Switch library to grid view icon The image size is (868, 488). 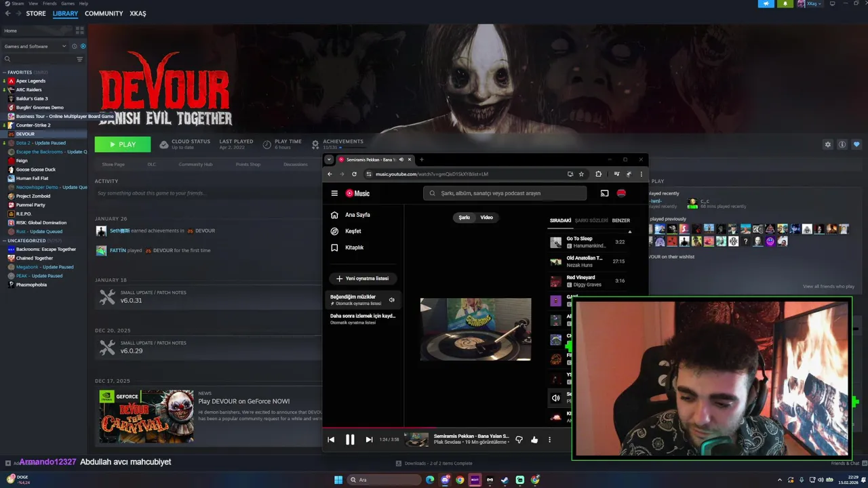click(79, 30)
